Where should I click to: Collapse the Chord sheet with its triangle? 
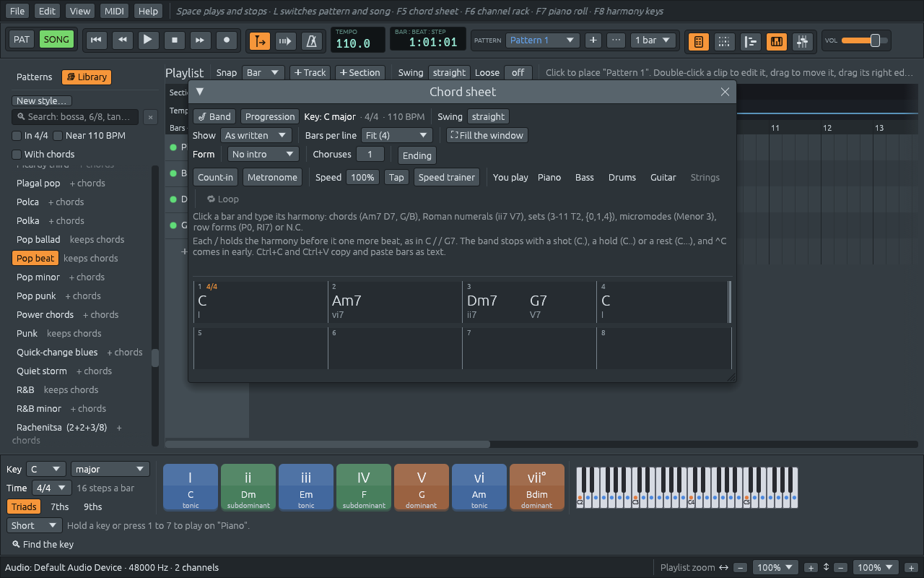tap(200, 92)
